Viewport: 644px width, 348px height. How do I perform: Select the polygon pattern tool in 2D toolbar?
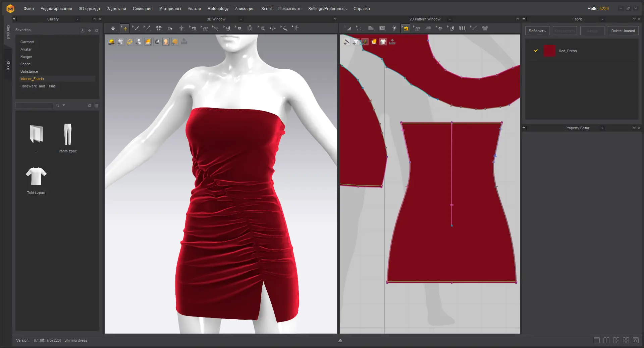[371, 28]
